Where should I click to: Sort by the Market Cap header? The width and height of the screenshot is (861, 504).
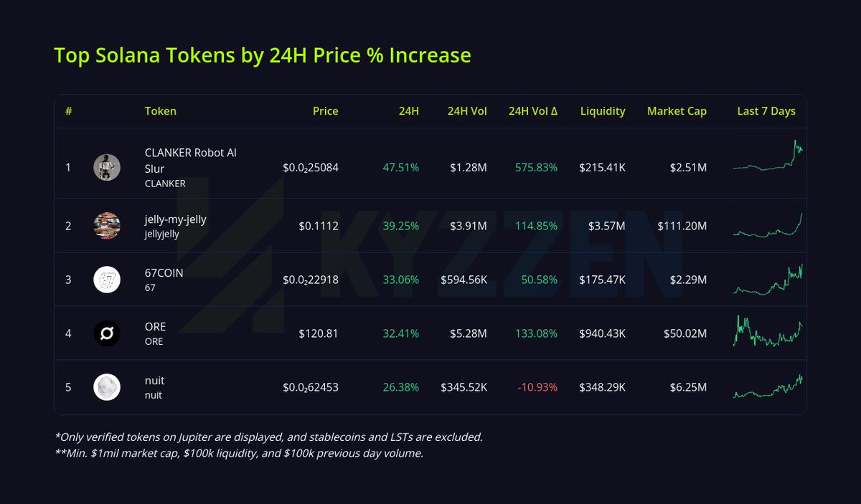[x=677, y=111]
